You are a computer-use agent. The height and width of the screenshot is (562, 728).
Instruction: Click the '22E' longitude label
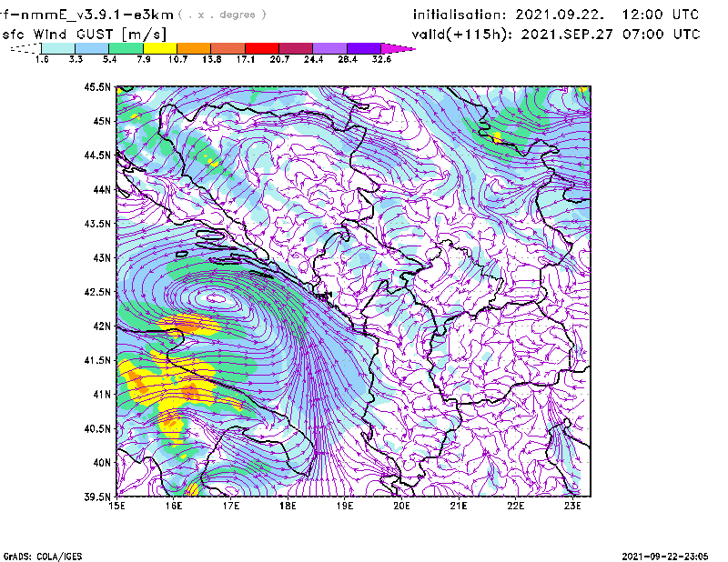516,506
